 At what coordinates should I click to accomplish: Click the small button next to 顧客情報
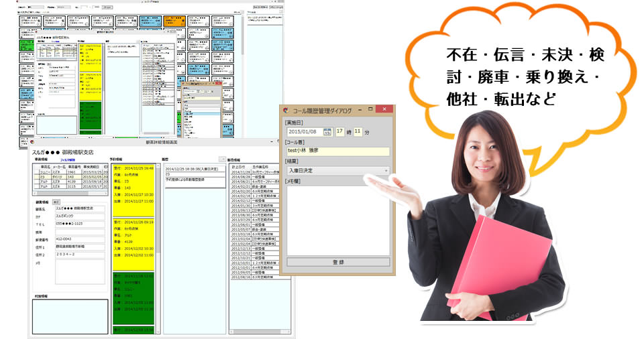56,202
